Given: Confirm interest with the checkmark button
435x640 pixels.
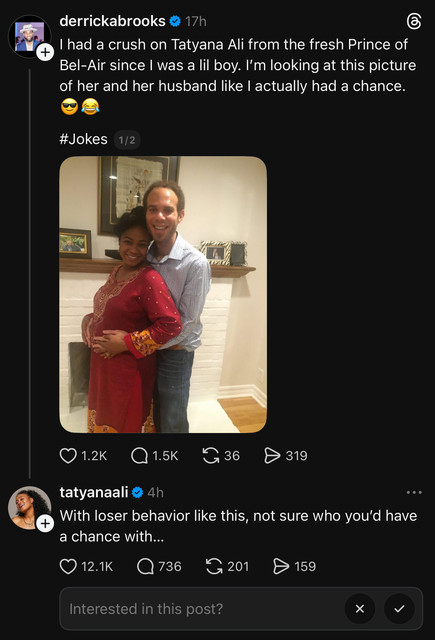Looking at the screenshot, I should click(x=399, y=609).
